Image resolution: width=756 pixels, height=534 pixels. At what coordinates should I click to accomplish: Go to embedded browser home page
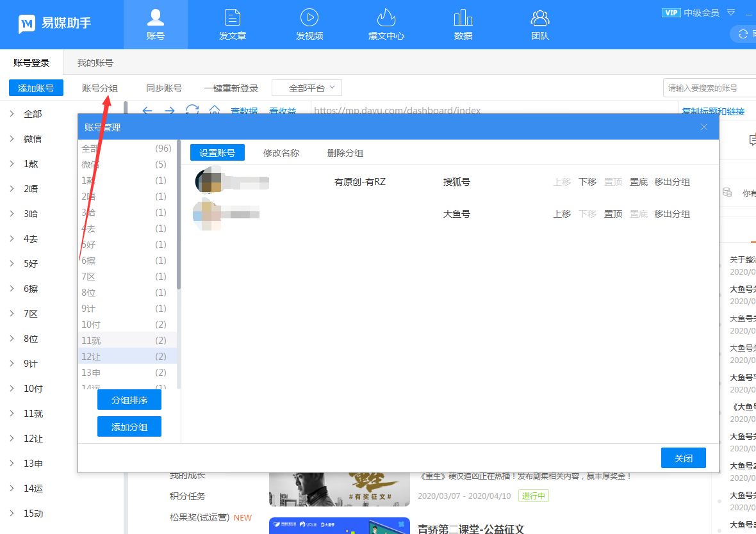click(214, 110)
